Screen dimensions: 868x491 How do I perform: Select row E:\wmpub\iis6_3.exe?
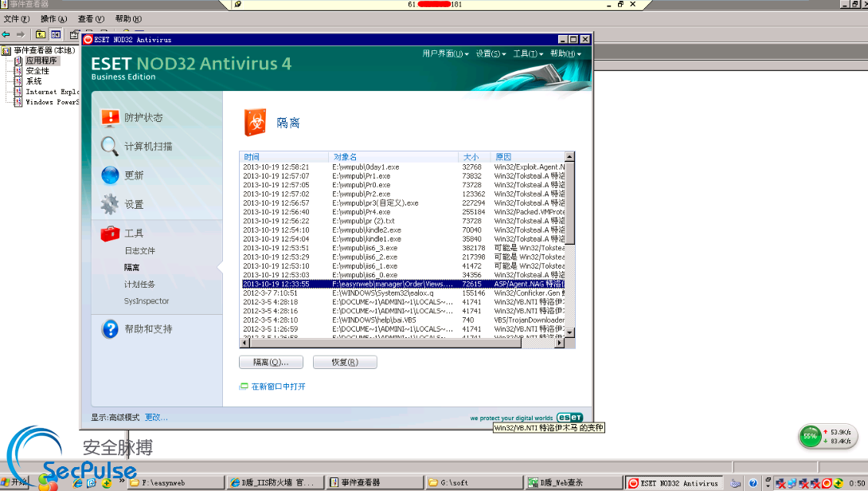[403, 248]
